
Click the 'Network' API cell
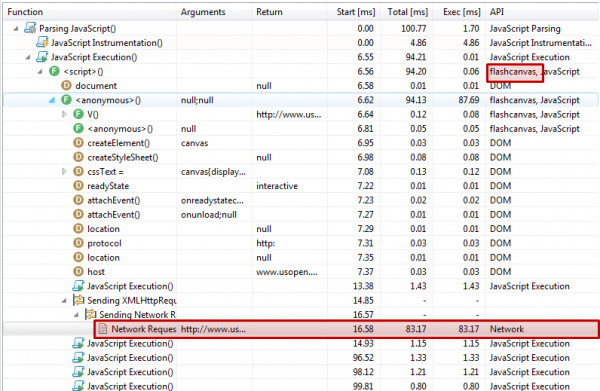tap(507, 329)
